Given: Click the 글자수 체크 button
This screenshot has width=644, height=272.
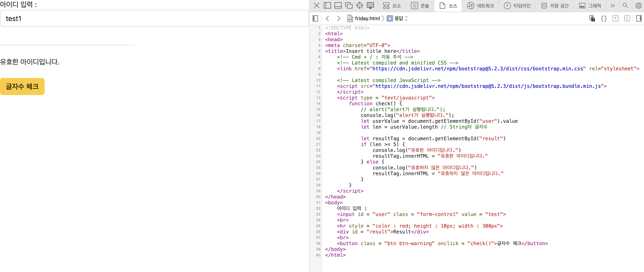Looking at the screenshot, I should point(22,86).
